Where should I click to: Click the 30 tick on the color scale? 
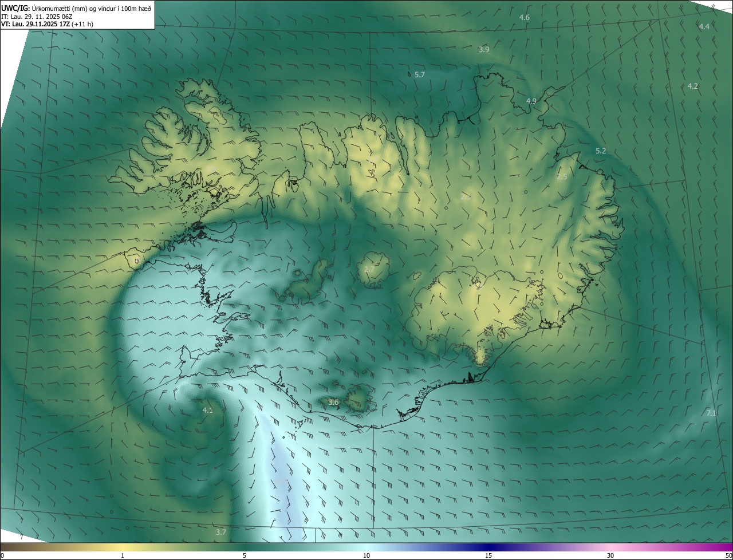610,556
